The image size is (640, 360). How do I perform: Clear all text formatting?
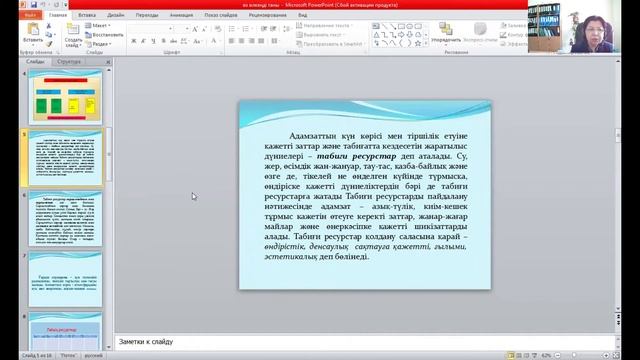[218, 29]
